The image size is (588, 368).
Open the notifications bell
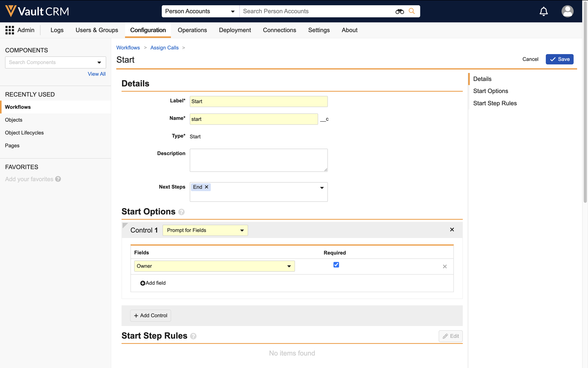pos(543,11)
